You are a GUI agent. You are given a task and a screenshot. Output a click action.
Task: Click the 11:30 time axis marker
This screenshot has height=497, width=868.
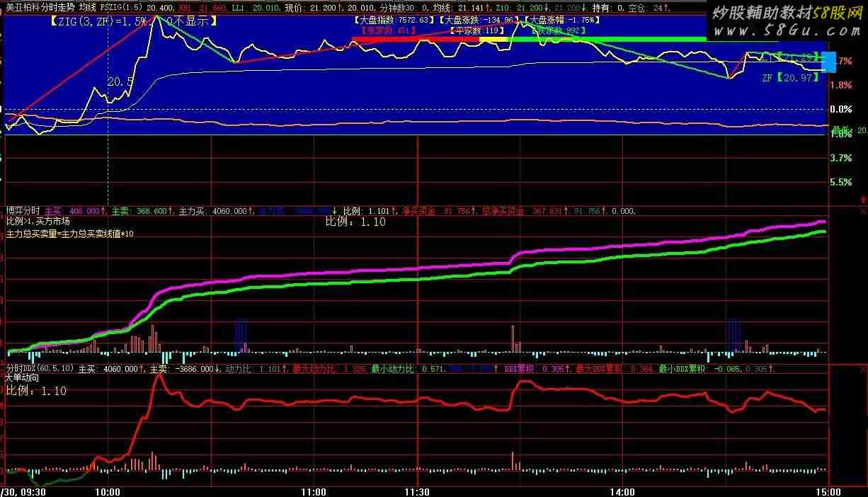point(416,491)
